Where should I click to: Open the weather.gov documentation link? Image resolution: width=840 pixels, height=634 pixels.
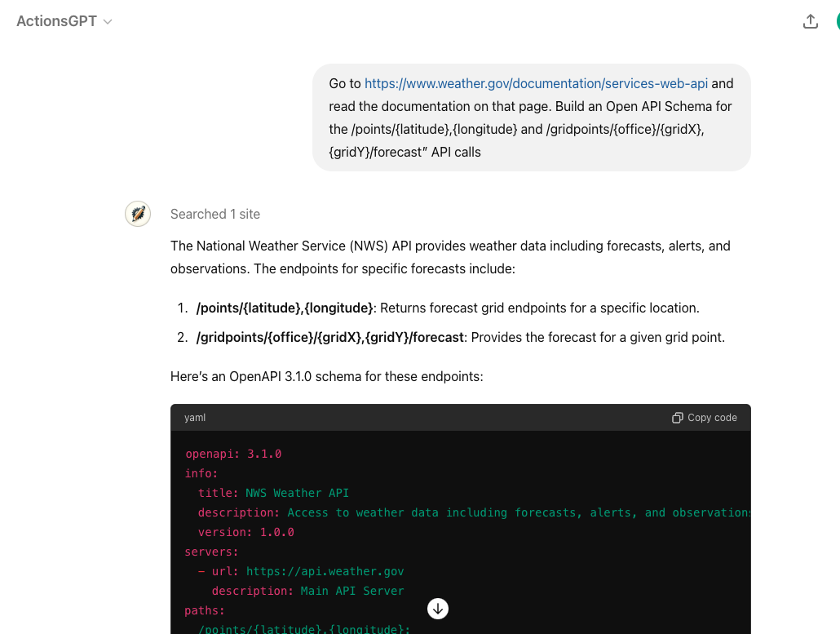click(536, 83)
